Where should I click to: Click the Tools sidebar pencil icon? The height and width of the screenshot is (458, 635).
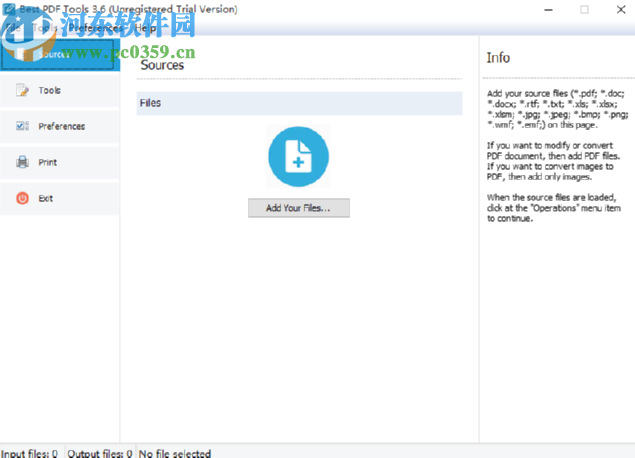[x=22, y=90]
